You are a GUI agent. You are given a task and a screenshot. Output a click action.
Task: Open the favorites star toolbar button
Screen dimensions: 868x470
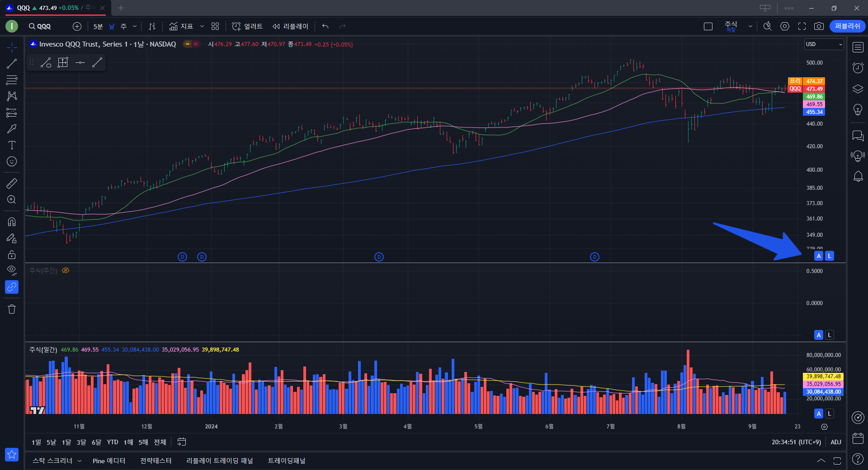[12, 454]
